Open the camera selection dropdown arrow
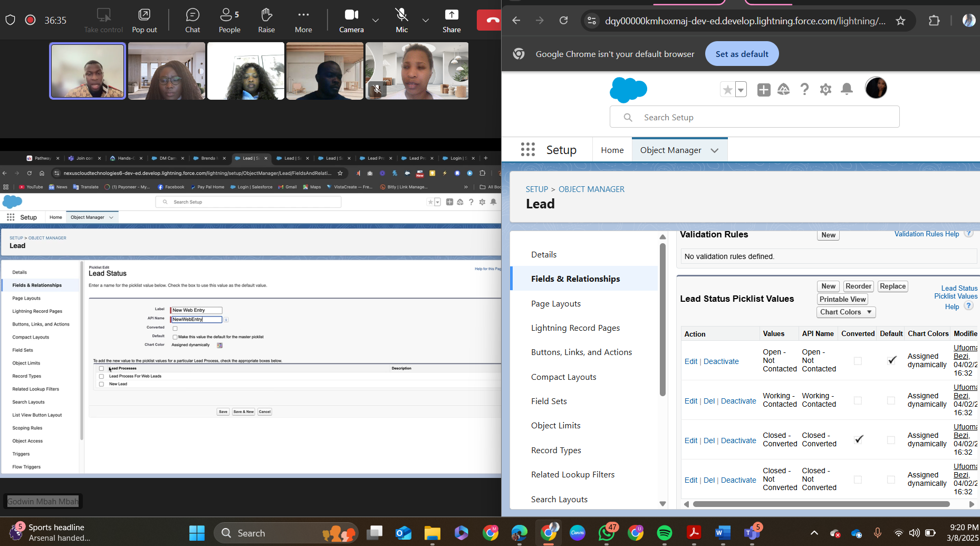This screenshot has width=980, height=546. pos(376,21)
